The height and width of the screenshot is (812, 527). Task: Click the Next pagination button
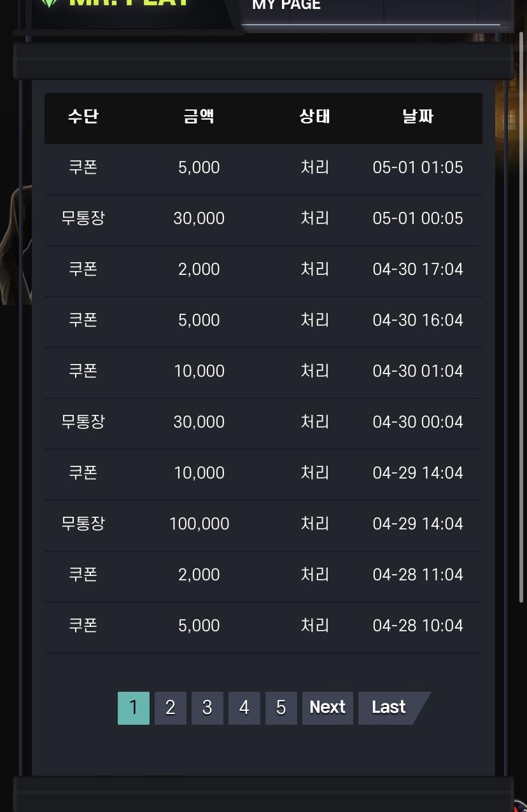click(x=328, y=708)
